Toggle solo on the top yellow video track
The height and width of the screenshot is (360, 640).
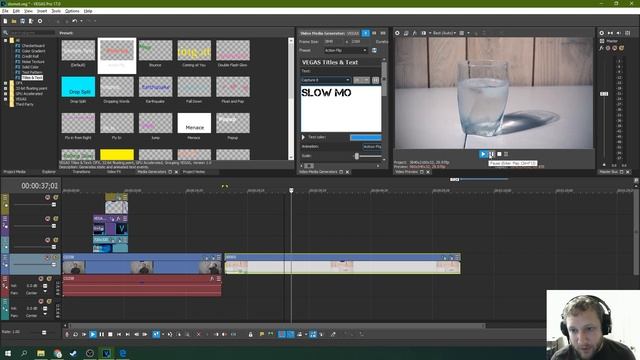(x=56, y=197)
